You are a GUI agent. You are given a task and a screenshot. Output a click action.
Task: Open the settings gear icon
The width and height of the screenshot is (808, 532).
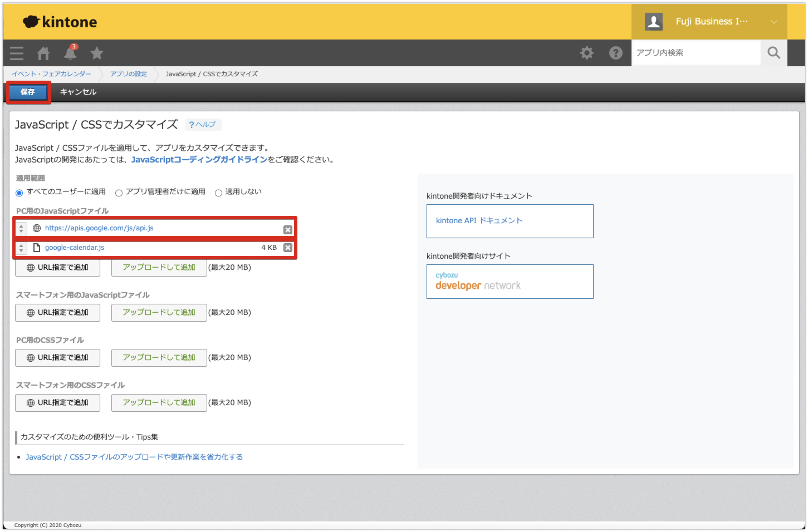587,53
